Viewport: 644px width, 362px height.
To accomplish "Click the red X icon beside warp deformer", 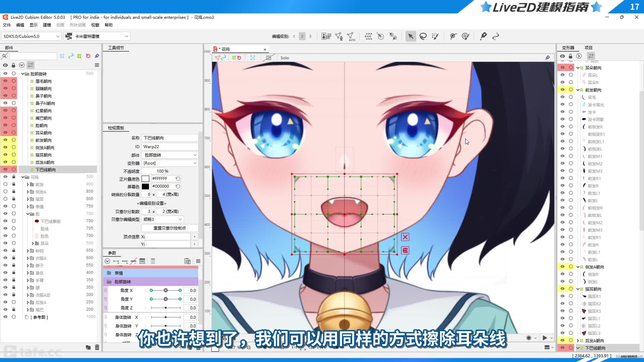I will click(405, 237).
